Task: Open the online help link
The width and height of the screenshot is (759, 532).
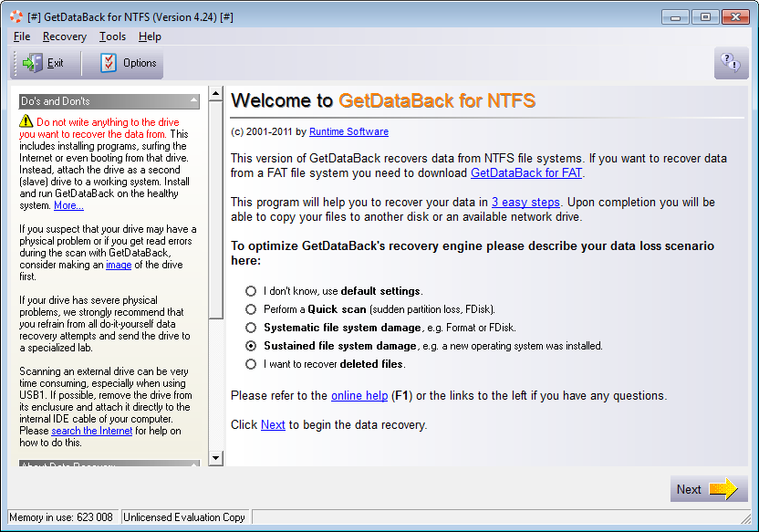Action: coord(359,395)
